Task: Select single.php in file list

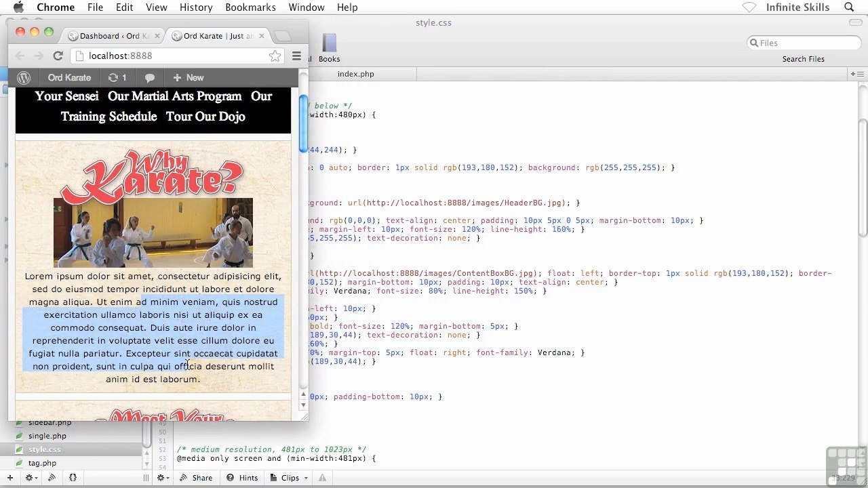Action: pyautogui.click(x=47, y=436)
